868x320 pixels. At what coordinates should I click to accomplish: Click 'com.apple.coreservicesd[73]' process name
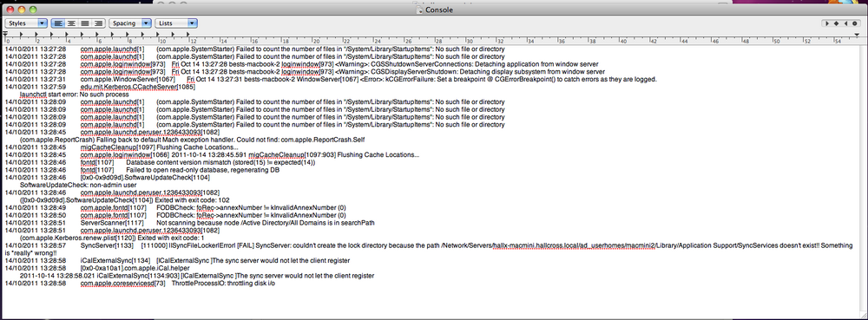(x=123, y=284)
